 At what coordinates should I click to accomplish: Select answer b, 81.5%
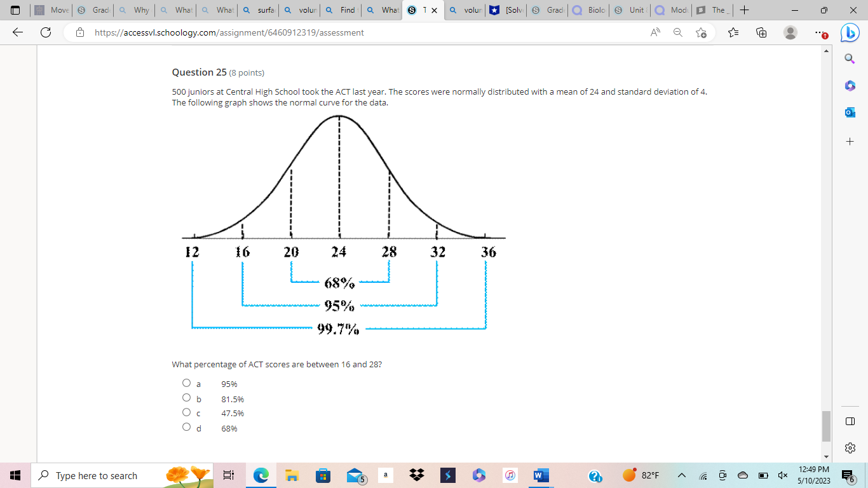tap(186, 398)
